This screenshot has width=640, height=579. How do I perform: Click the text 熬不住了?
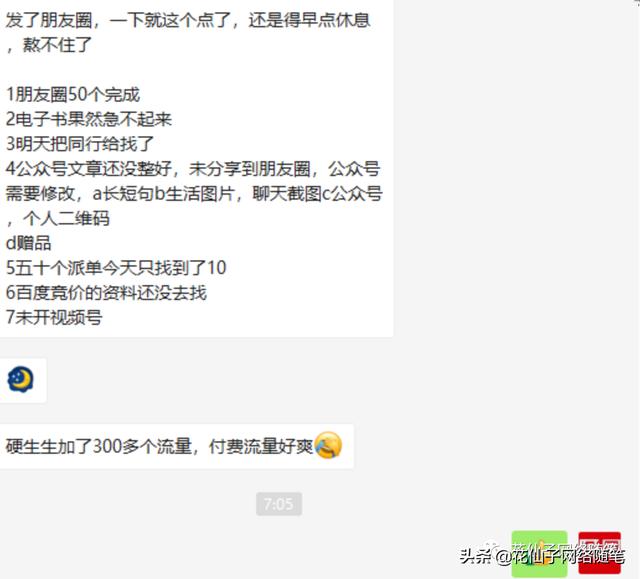(x=57, y=45)
